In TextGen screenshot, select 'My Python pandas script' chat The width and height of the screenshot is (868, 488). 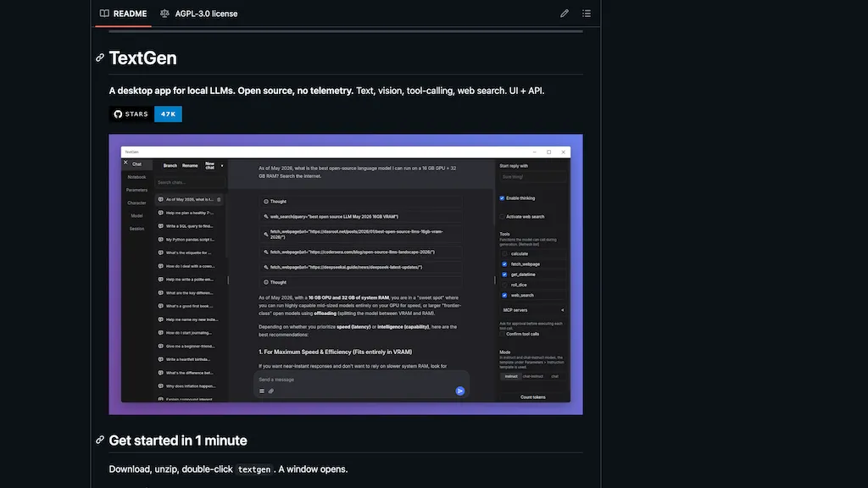tap(189, 240)
